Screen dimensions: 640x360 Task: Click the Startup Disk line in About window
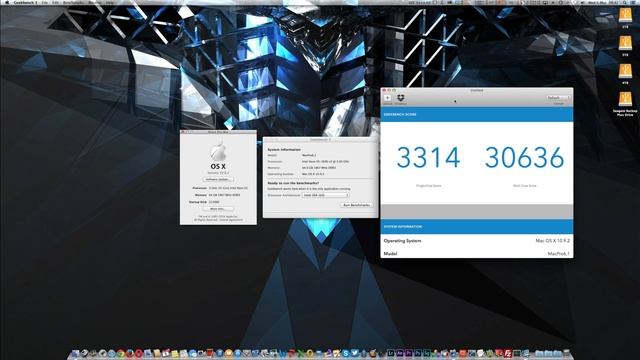click(x=204, y=202)
